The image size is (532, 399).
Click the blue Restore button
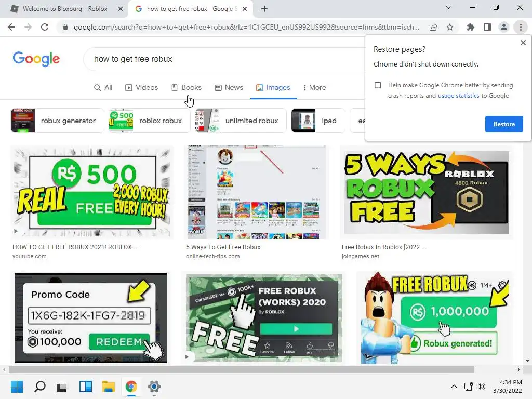[504, 124]
